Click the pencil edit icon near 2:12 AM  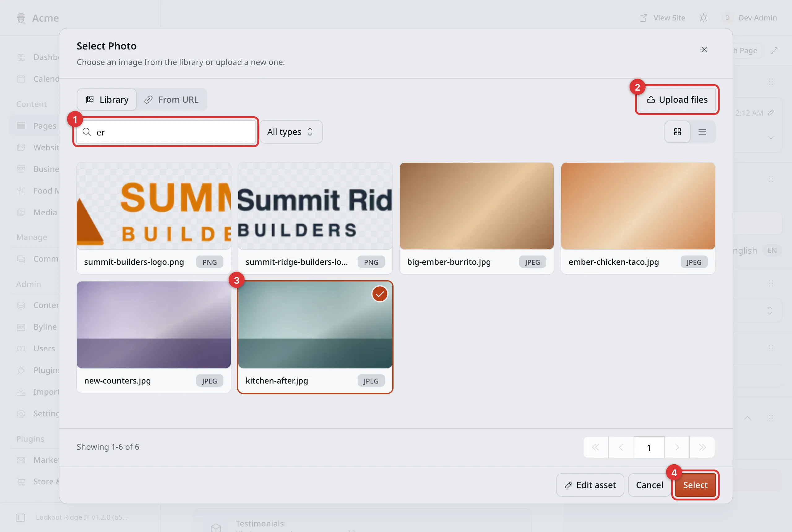771,113
